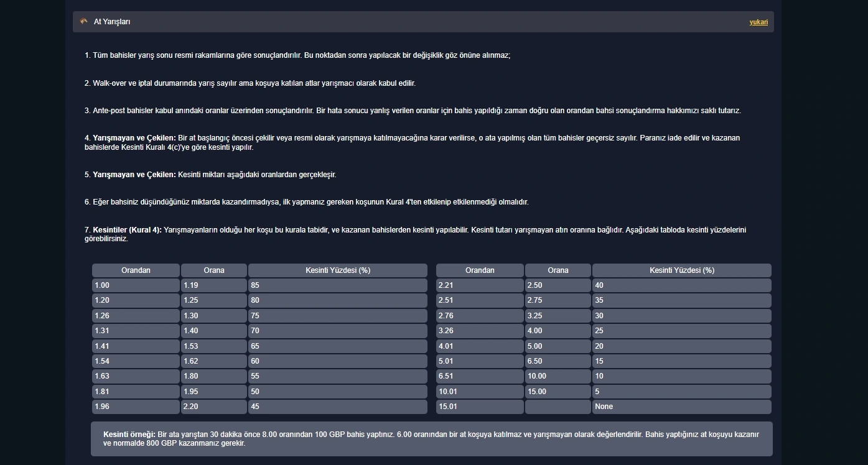Click the 1.26 table cell
The image size is (868, 465).
(x=136, y=316)
